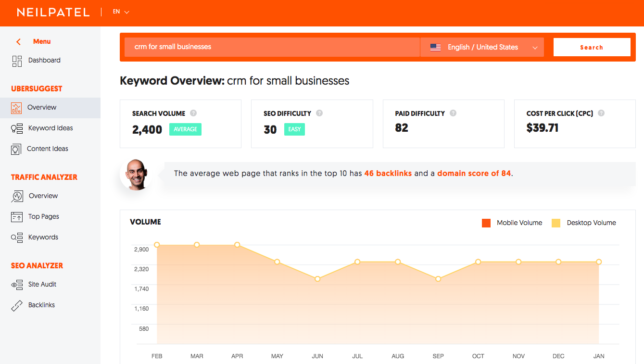Click the FEB data point on chart
The height and width of the screenshot is (364, 644).
pos(157,245)
